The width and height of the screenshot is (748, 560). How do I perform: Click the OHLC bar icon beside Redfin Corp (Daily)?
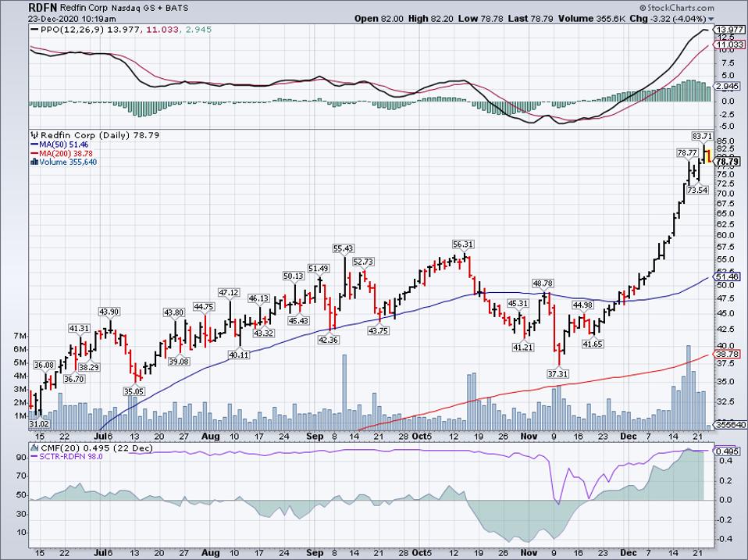tap(34, 135)
